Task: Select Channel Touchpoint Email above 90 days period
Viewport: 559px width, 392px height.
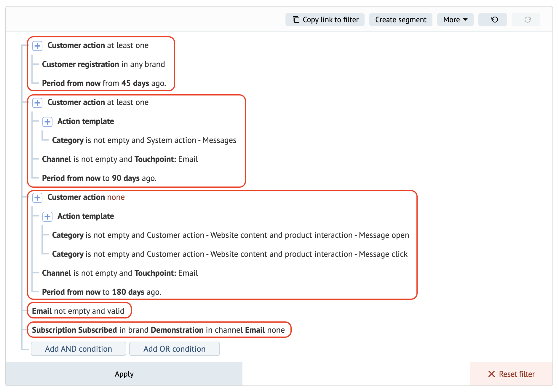Action: coord(120,159)
